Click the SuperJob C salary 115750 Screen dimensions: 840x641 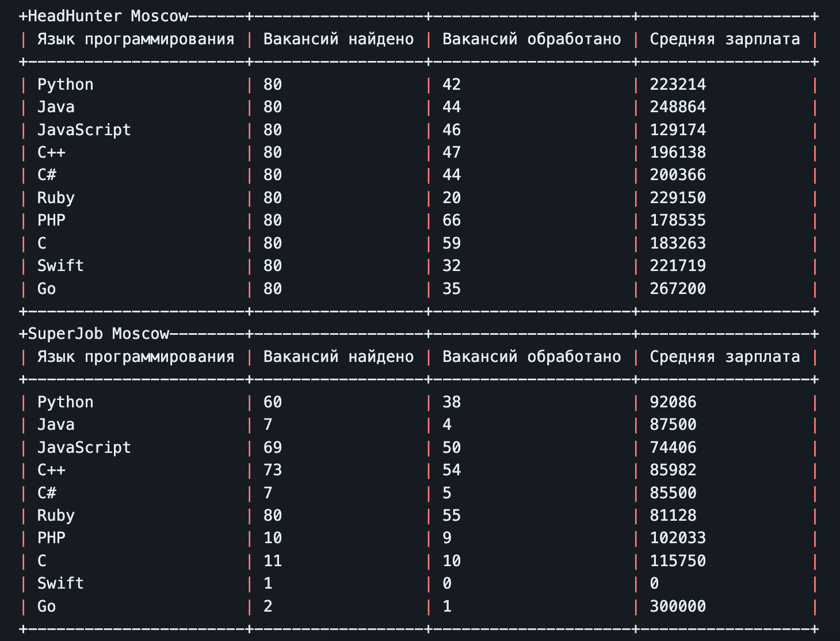point(677,561)
